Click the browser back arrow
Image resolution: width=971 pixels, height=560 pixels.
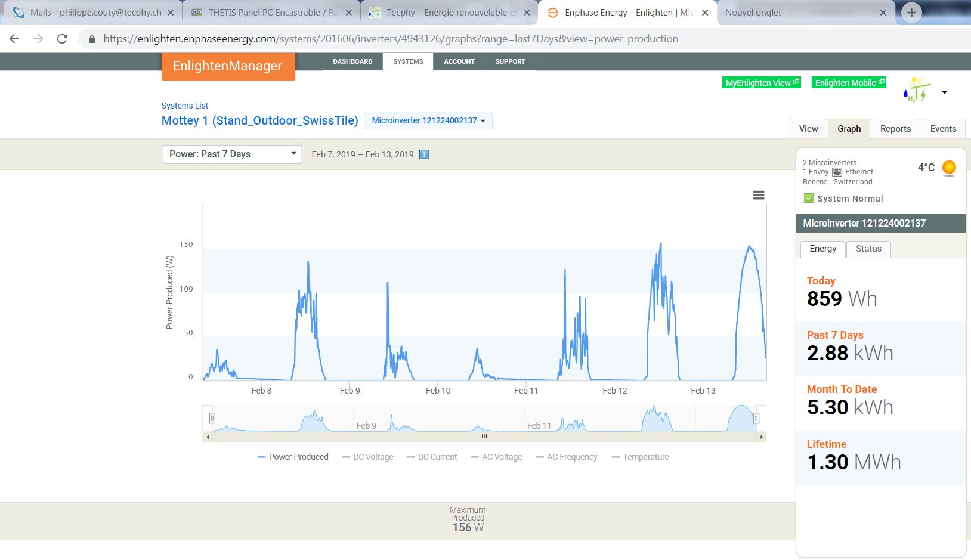coord(14,39)
